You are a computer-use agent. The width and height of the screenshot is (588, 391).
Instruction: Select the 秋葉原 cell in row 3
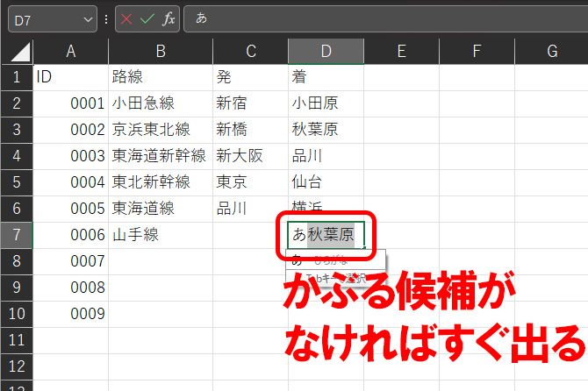pyautogui.click(x=326, y=130)
